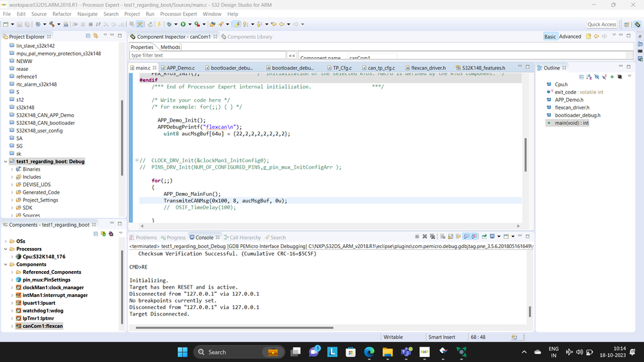
Task: Toggle Show Console on standard error change
Action: click(474, 236)
